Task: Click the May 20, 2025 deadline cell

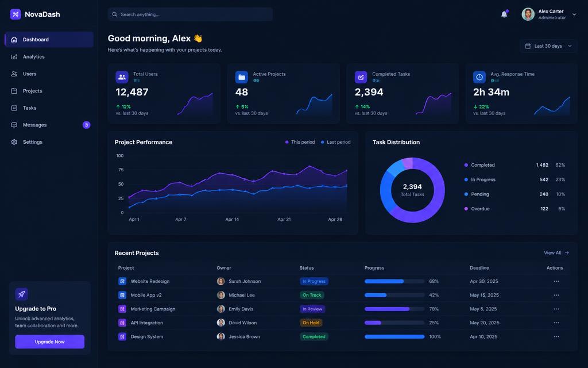Action: [485, 323]
